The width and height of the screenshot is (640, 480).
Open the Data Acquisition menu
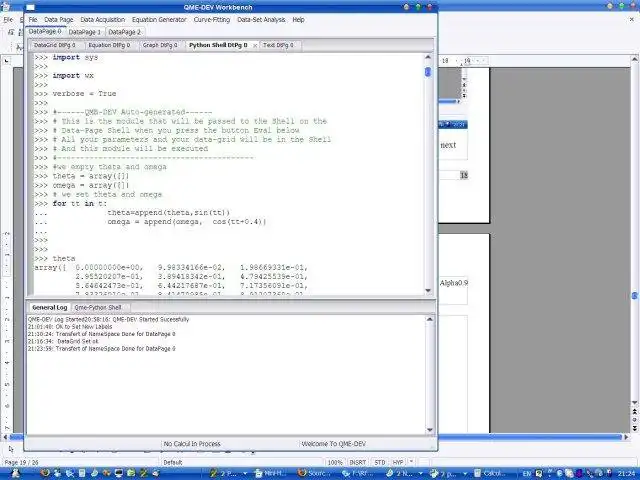point(102,20)
